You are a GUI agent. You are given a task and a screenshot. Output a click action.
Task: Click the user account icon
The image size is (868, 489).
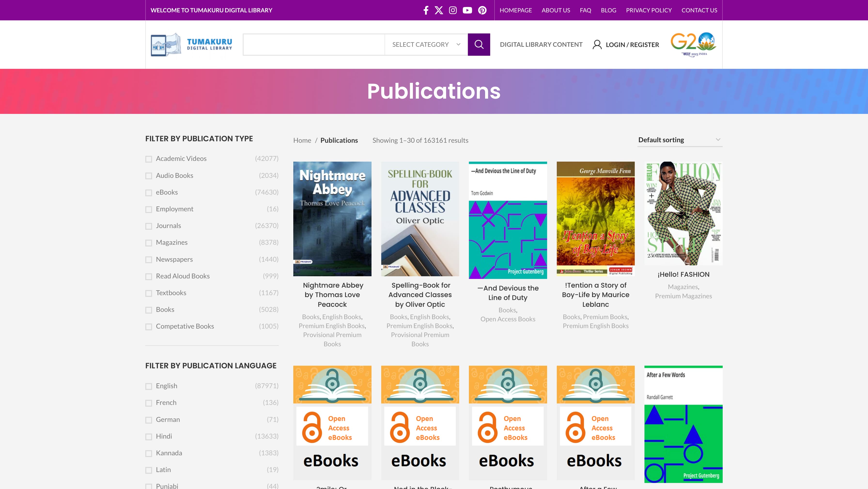pos(597,44)
